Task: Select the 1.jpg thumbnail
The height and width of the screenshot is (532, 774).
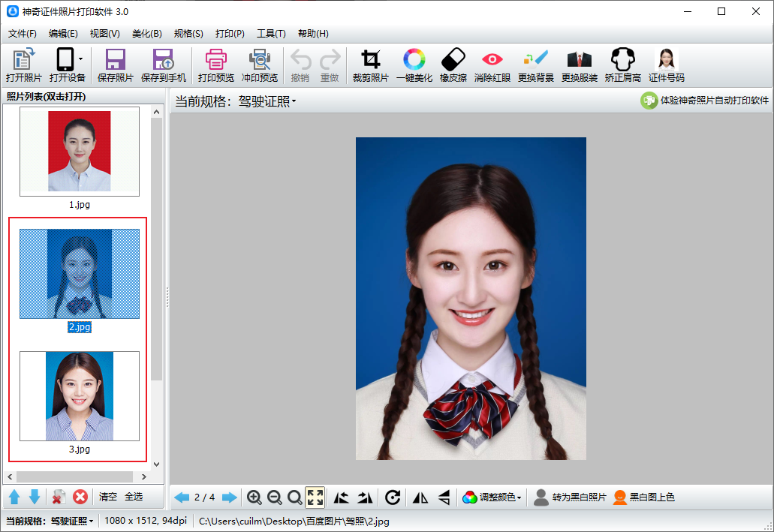Action: coord(80,152)
